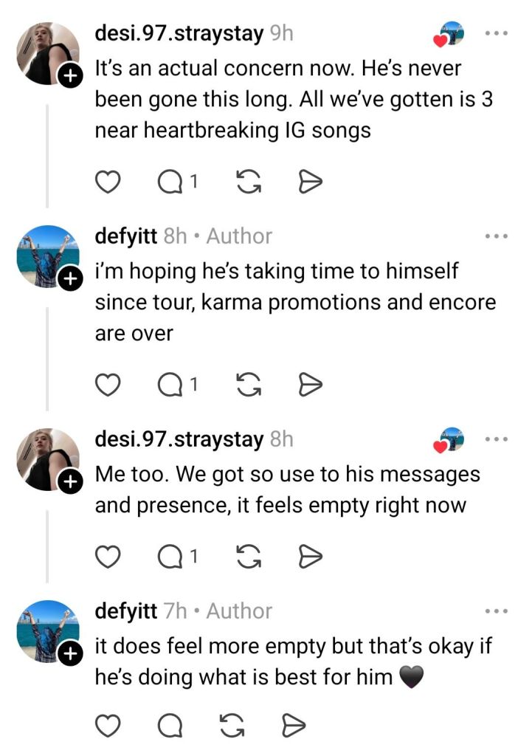Share the "karma promotions" comment via send icon
The height and width of the screenshot is (756, 532).
pyautogui.click(x=310, y=384)
